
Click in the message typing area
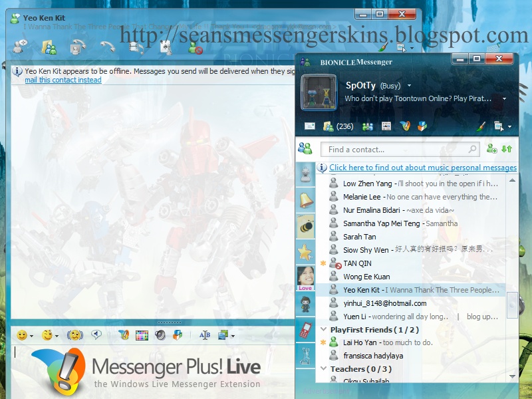click(x=153, y=372)
